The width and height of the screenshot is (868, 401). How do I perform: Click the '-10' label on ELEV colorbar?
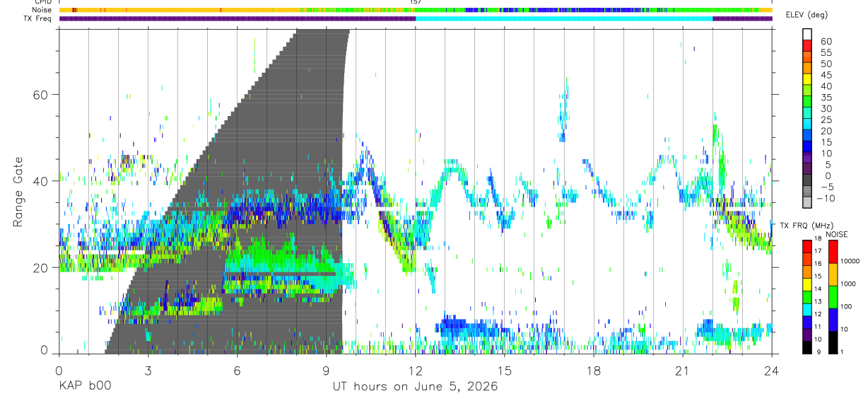824,198
